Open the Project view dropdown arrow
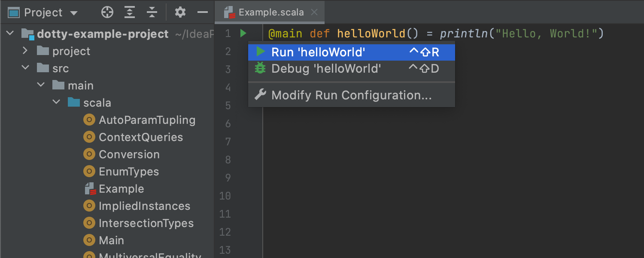This screenshot has width=644, height=258. pos(74,13)
